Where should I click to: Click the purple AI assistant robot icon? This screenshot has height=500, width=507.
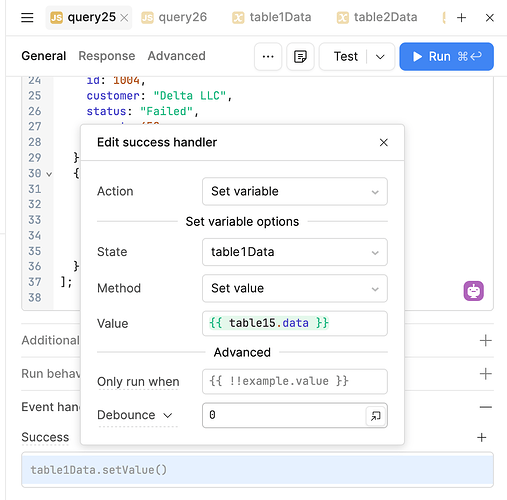pos(473,291)
